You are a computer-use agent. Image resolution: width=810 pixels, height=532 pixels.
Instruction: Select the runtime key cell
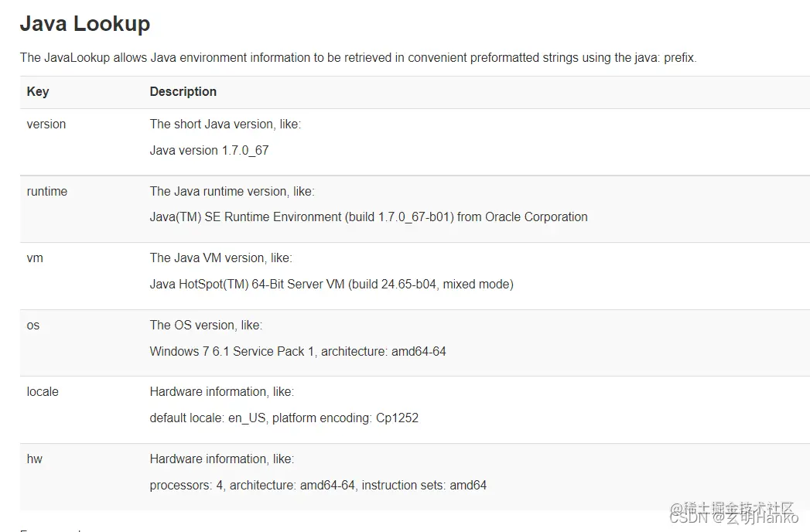tap(46, 191)
